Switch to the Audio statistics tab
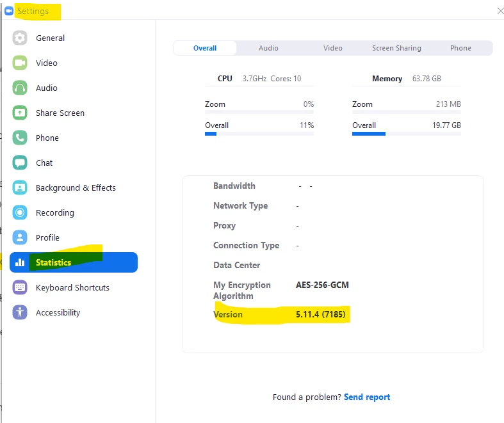Viewport: 504px width, 423px height. tap(268, 48)
